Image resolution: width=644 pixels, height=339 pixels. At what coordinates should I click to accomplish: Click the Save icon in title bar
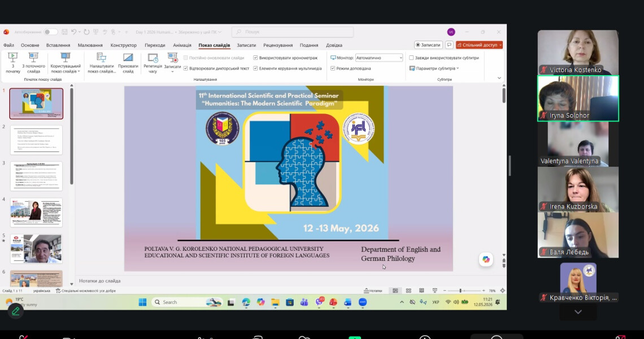tap(64, 32)
